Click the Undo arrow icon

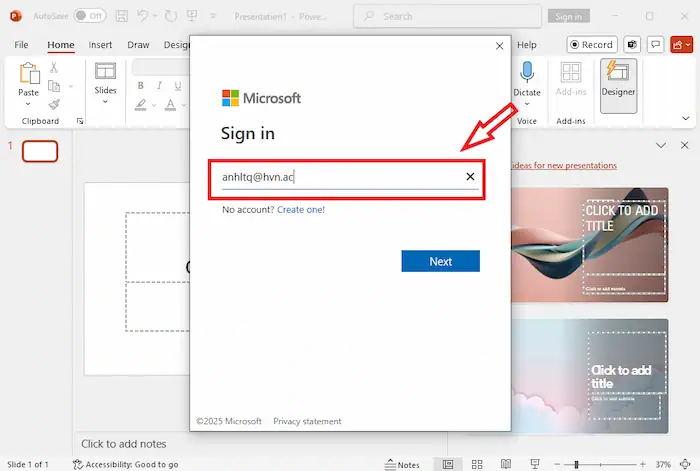pyautogui.click(x=142, y=16)
